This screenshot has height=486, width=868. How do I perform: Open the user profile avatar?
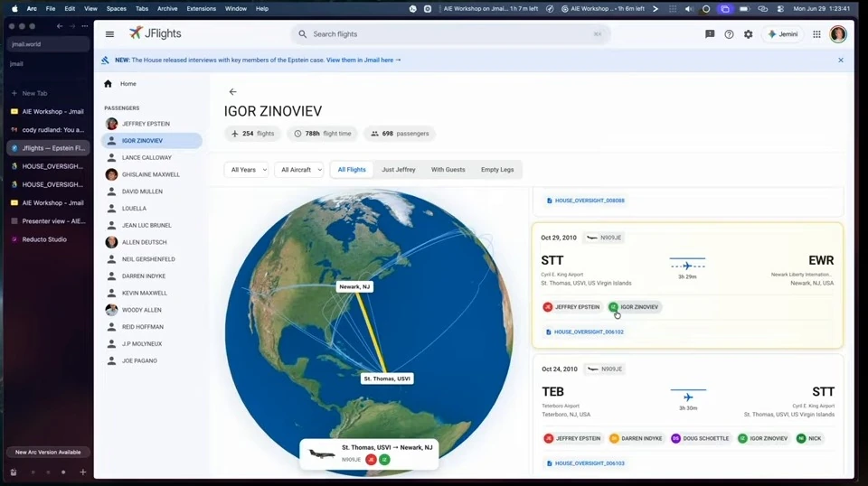838,34
